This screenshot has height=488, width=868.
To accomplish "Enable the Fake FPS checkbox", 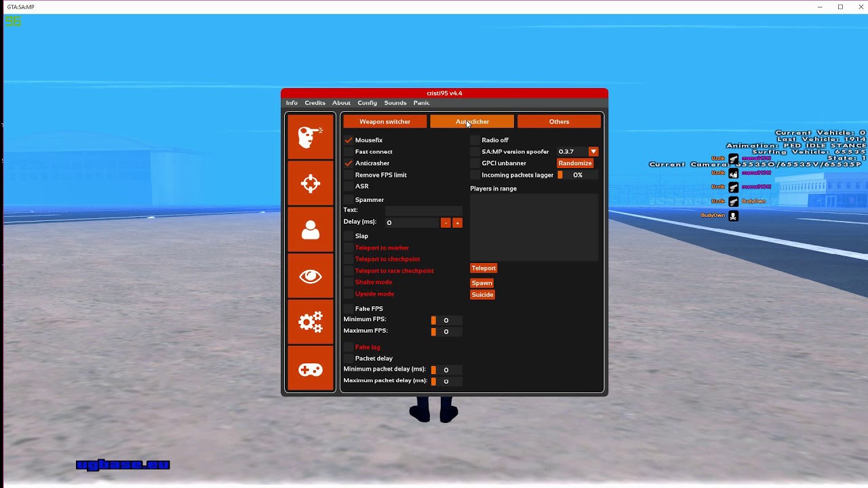I will (x=349, y=309).
